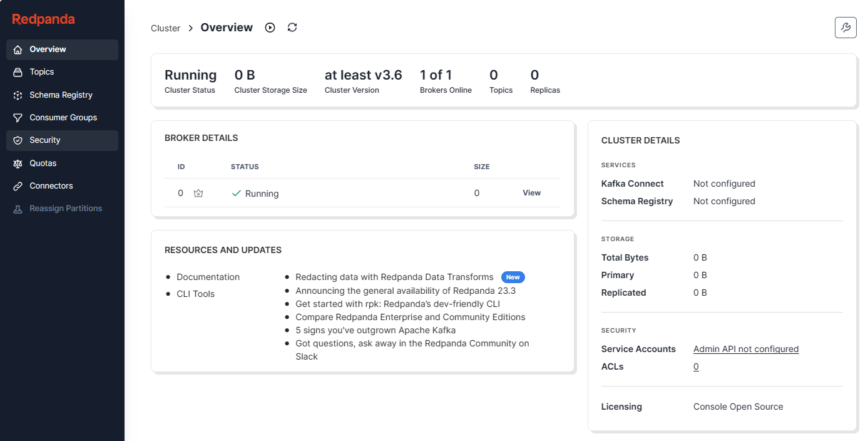This screenshot has height=441, width=868.
Task: Click the Cluster breadcrumb
Action: [165, 28]
